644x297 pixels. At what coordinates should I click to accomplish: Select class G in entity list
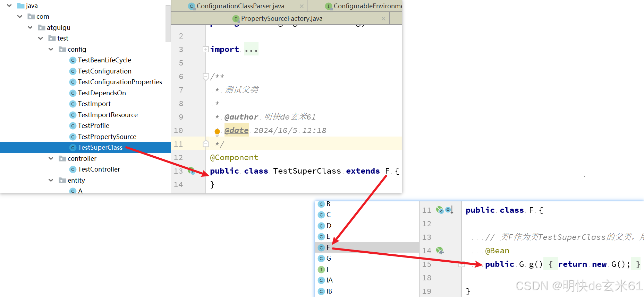[329, 258]
